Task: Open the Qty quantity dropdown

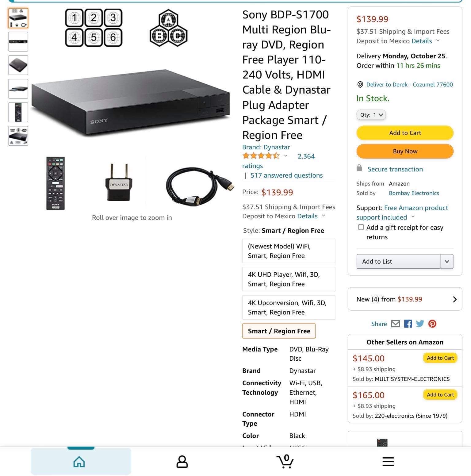Action: (371, 115)
